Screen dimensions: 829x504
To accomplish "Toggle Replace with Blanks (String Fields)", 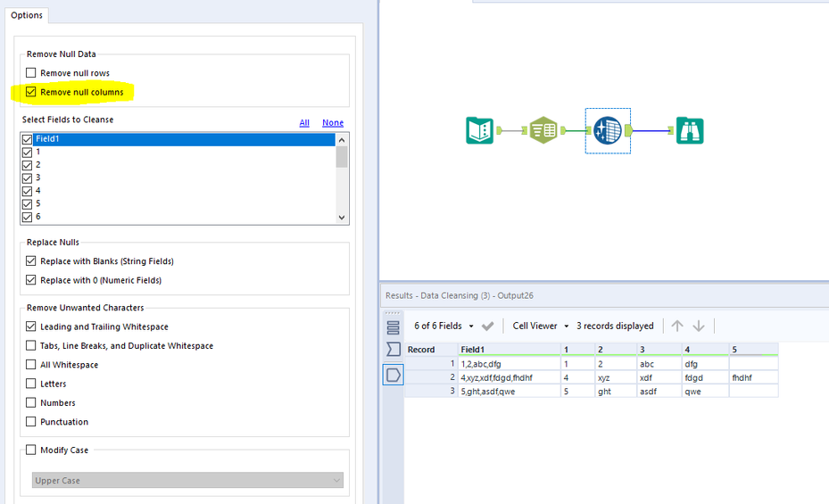I will coord(31,261).
